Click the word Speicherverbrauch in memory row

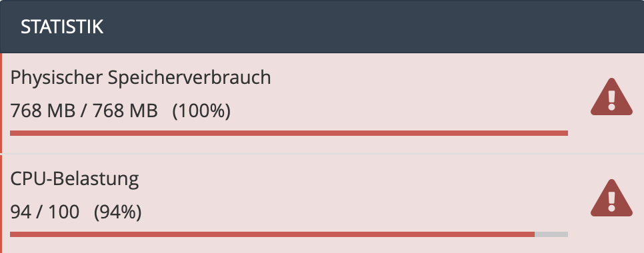(x=189, y=77)
